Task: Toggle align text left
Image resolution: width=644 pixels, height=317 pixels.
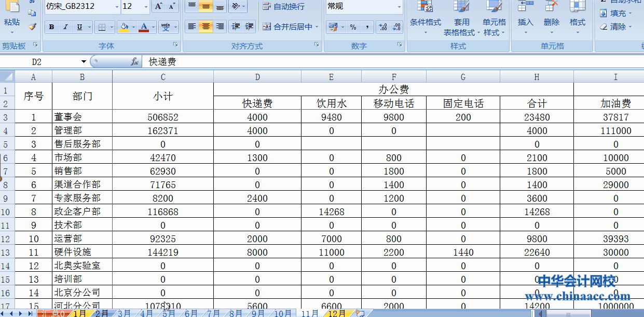Action: (192, 27)
